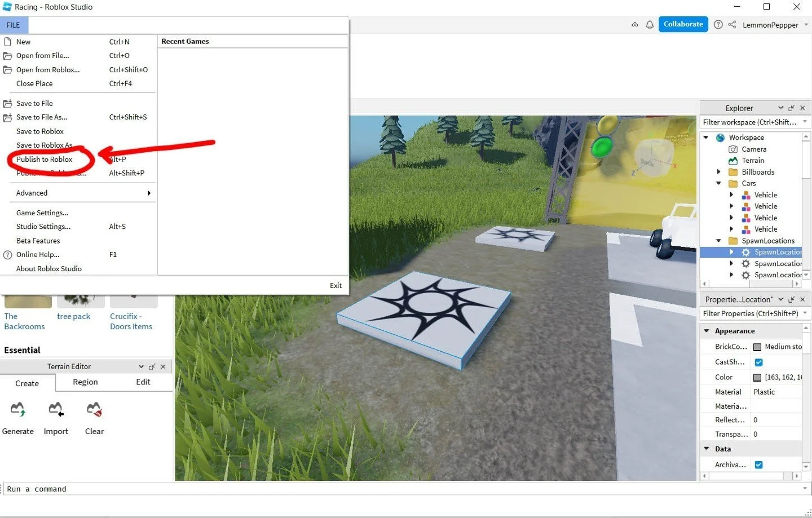Expand the Billboards folder
This screenshot has width=812, height=518.
pos(718,172)
